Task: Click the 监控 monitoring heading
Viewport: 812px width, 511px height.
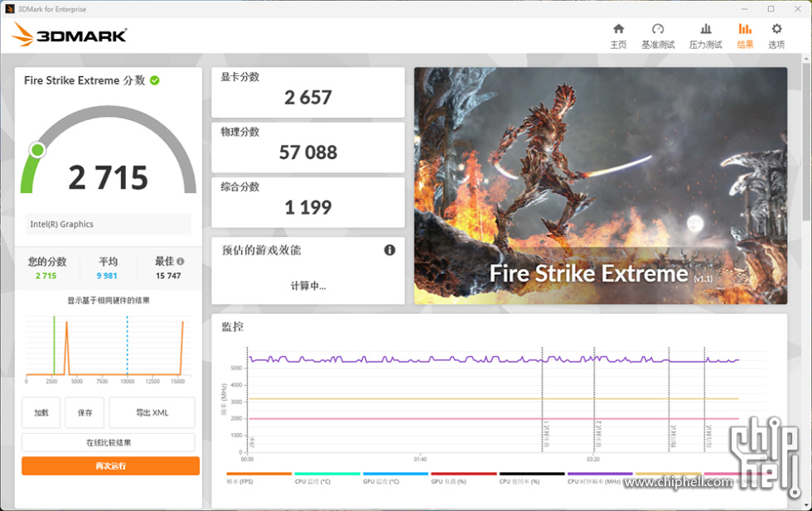Action: tap(233, 326)
